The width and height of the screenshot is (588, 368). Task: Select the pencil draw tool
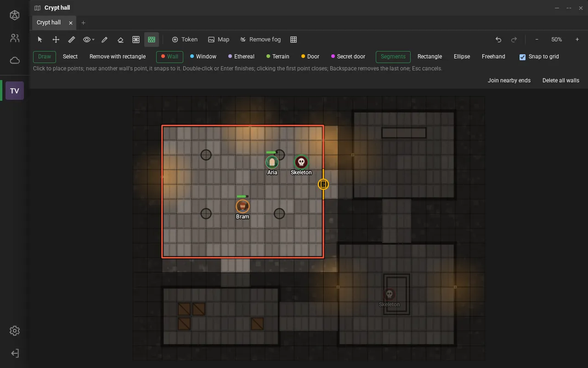point(105,40)
